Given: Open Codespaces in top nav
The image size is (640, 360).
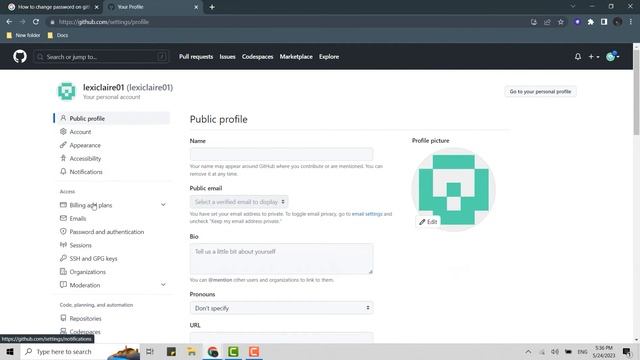Looking at the screenshot, I should [x=257, y=57].
